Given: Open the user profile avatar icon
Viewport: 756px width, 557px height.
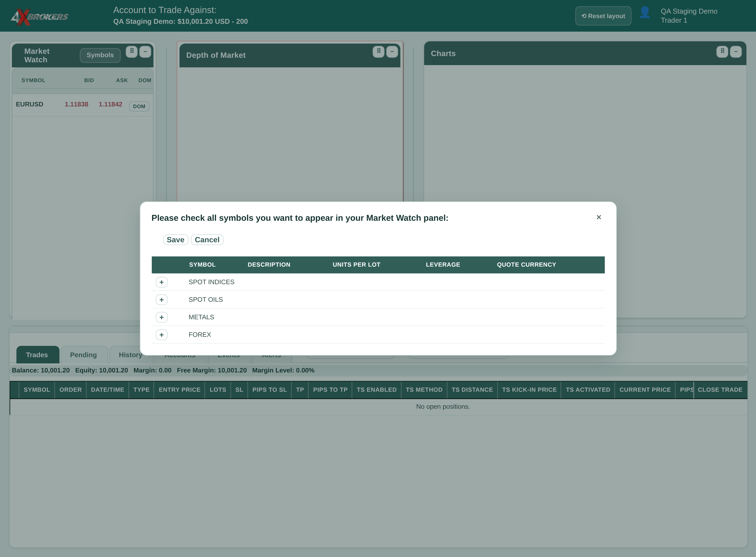Looking at the screenshot, I should click(x=645, y=13).
